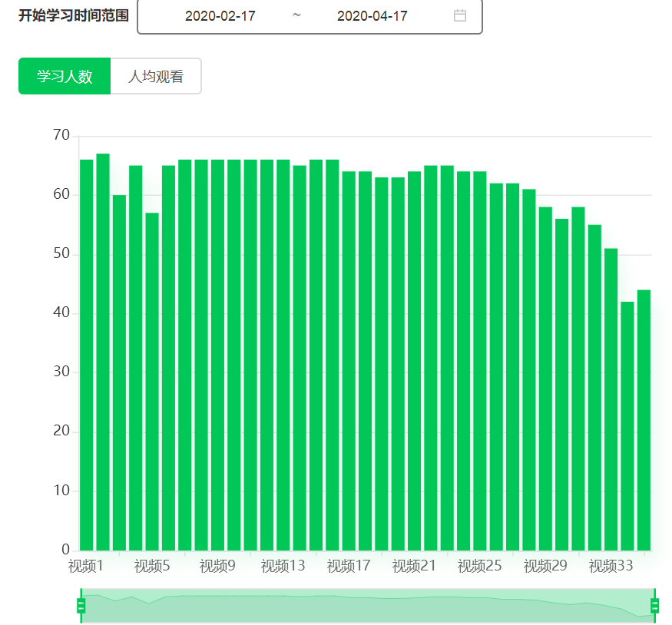Switch to the 人均观看 tab
Screen dimensions: 672x625
pyautogui.click(x=156, y=76)
